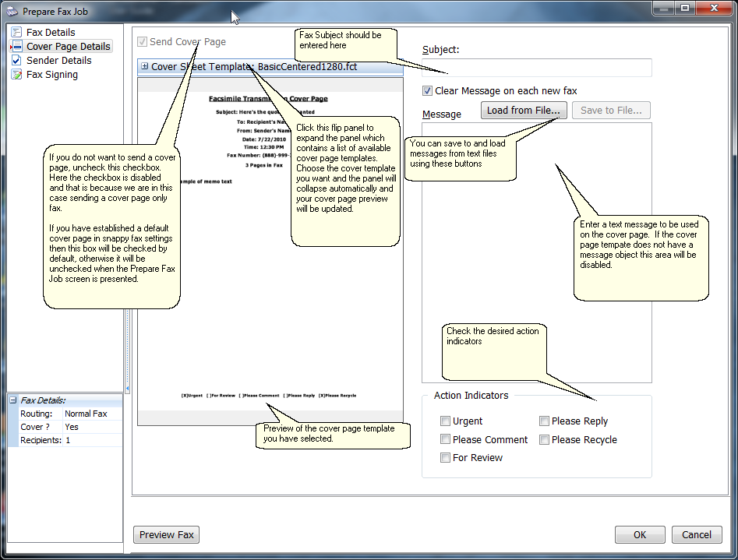Maximize the Prepare Fax Job window
The width and height of the screenshot is (738, 560).
point(685,8)
